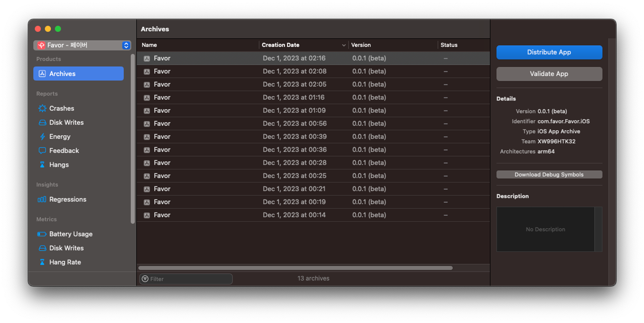Image resolution: width=644 pixels, height=323 pixels.
Task: Click 0.0.1 (beta) version in 00:56 row
Action: pos(369,124)
